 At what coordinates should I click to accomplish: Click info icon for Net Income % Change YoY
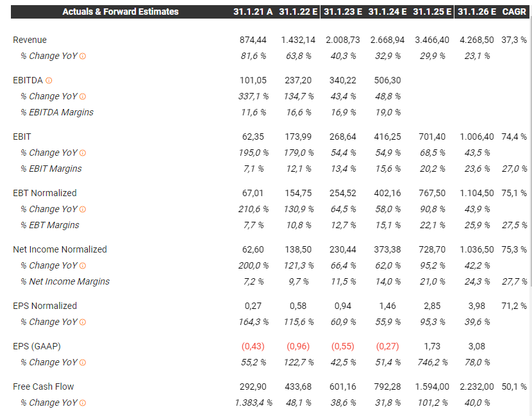tap(83, 266)
